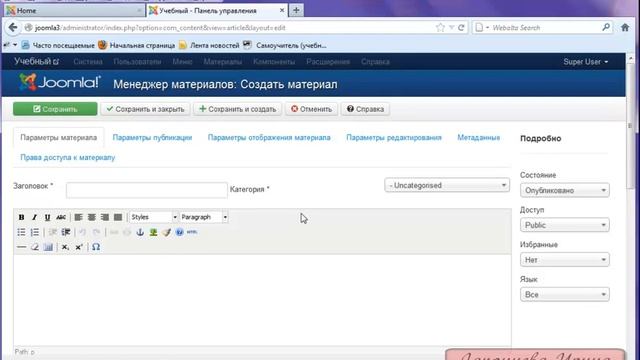This screenshot has height=360, width=640.
Task: Expand the Super User menu
Action: (586, 62)
